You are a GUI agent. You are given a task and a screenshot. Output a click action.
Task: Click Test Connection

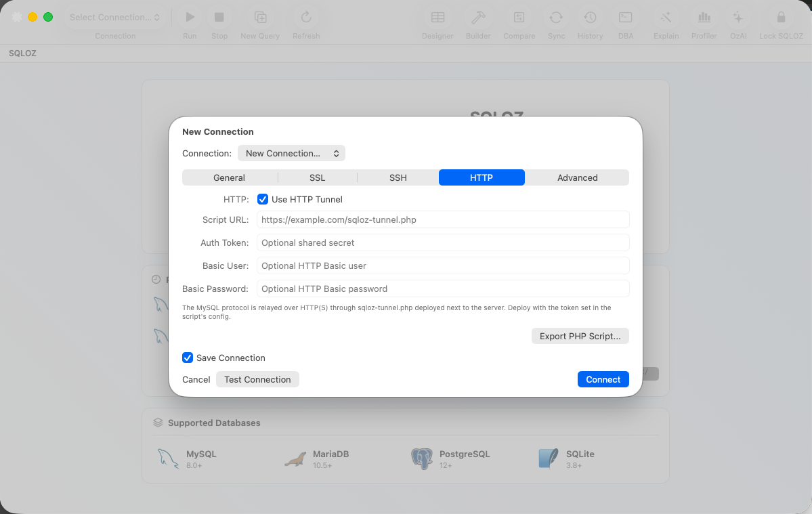257,379
